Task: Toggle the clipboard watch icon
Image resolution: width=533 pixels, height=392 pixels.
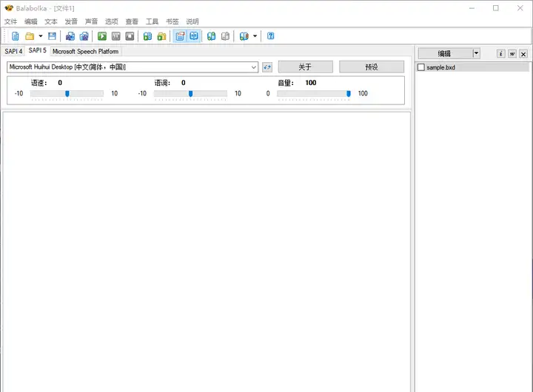Action: click(x=180, y=36)
